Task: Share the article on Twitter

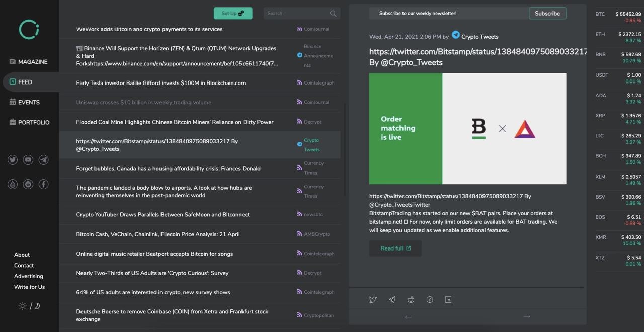Action: 373,300
